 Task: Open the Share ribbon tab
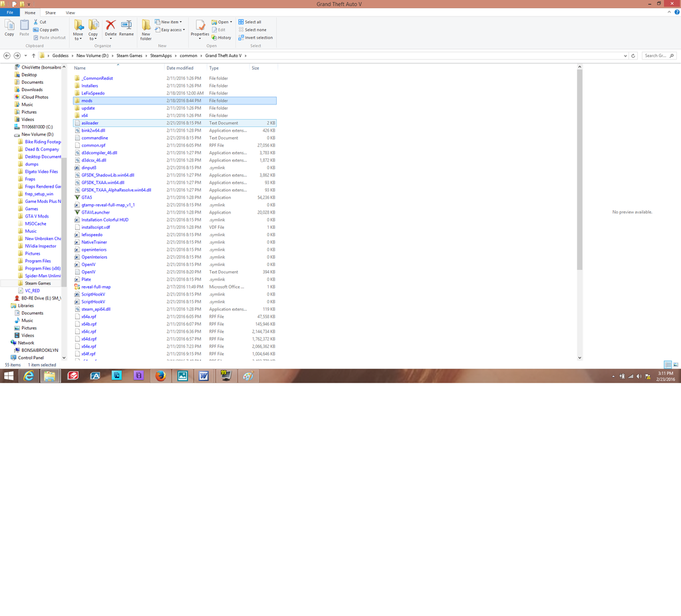[51, 12]
